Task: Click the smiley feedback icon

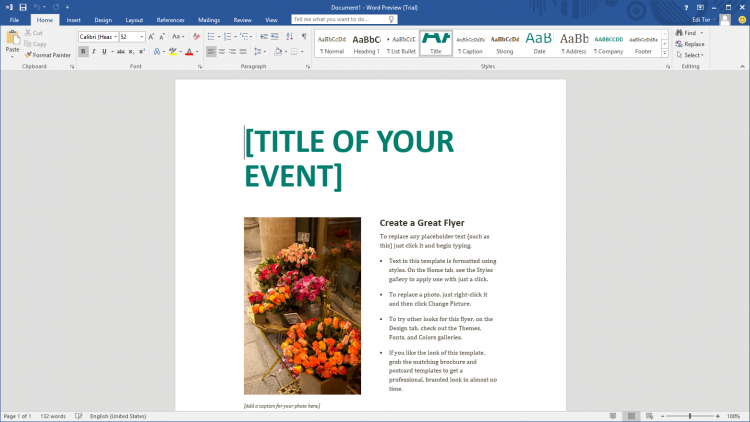Action: point(742,20)
